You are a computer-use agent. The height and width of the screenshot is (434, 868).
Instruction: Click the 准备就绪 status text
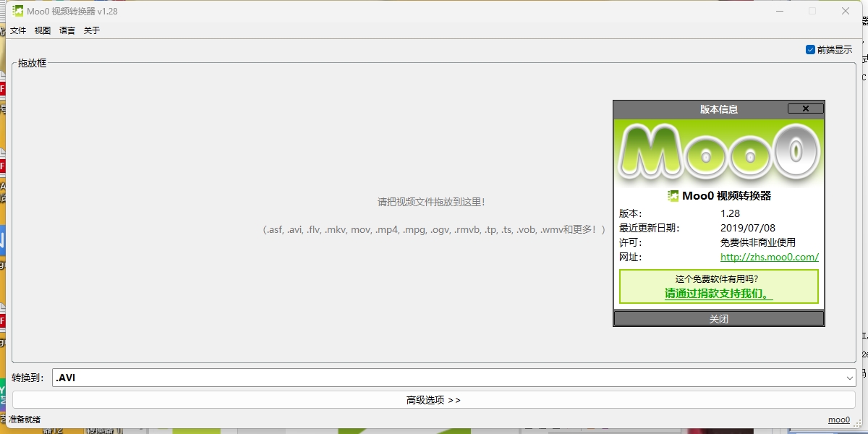[x=25, y=420]
